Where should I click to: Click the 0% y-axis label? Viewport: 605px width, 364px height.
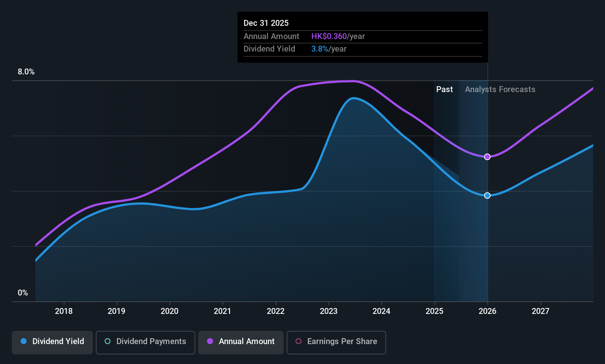[23, 293]
